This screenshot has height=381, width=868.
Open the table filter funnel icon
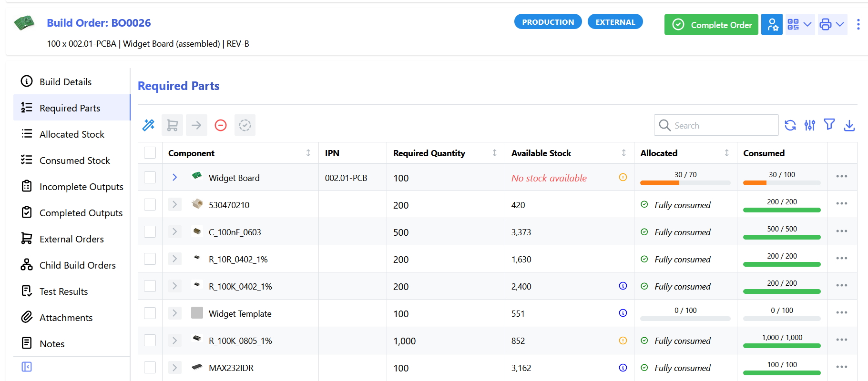coord(829,125)
